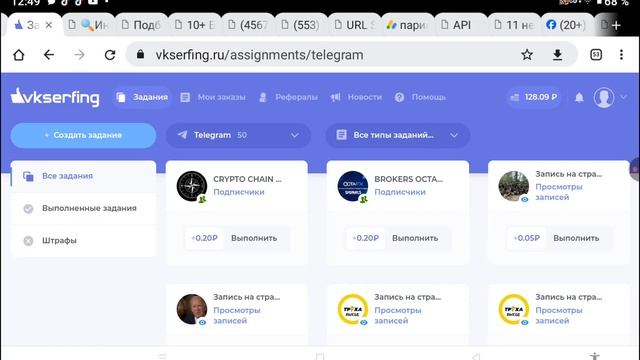Viewport: 640px width, 360px height.
Task: Click +0.20₽ reward on CRYPTO CHAIN card
Action: click(x=204, y=238)
